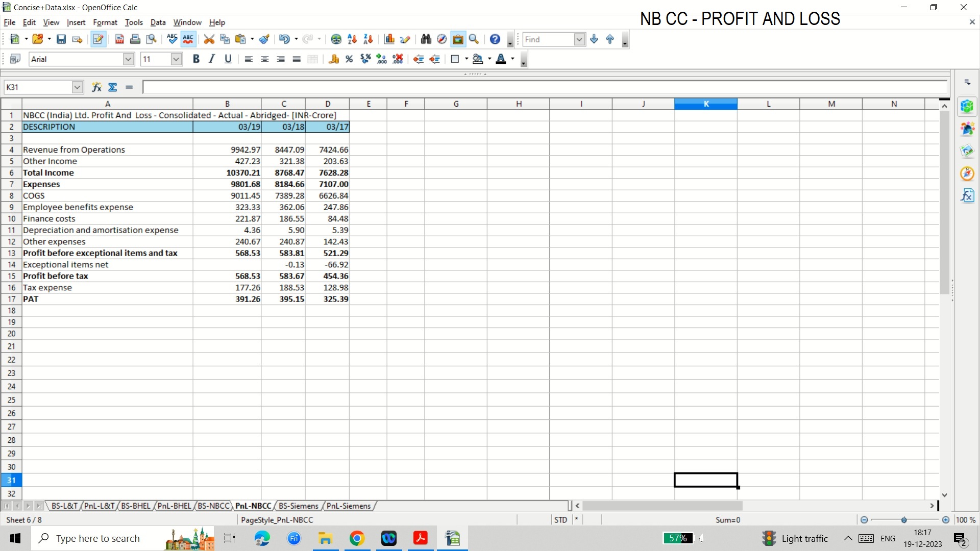This screenshot has height=551, width=980.
Task: Expand the font name dropdown
Action: pyautogui.click(x=128, y=59)
